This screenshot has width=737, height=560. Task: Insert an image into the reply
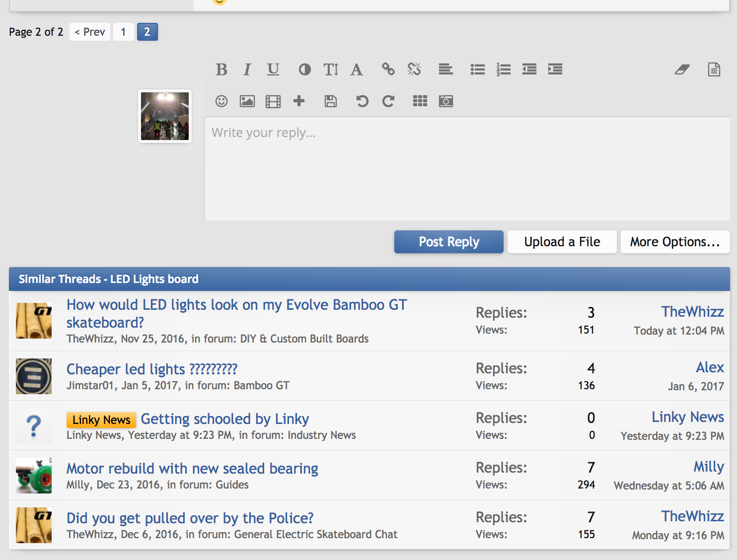(247, 101)
